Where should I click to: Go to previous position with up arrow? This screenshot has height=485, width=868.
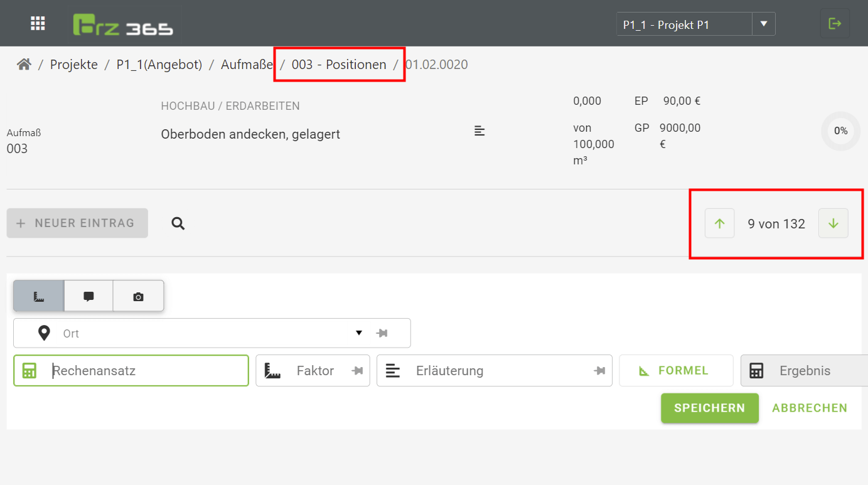tap(719, 223)
